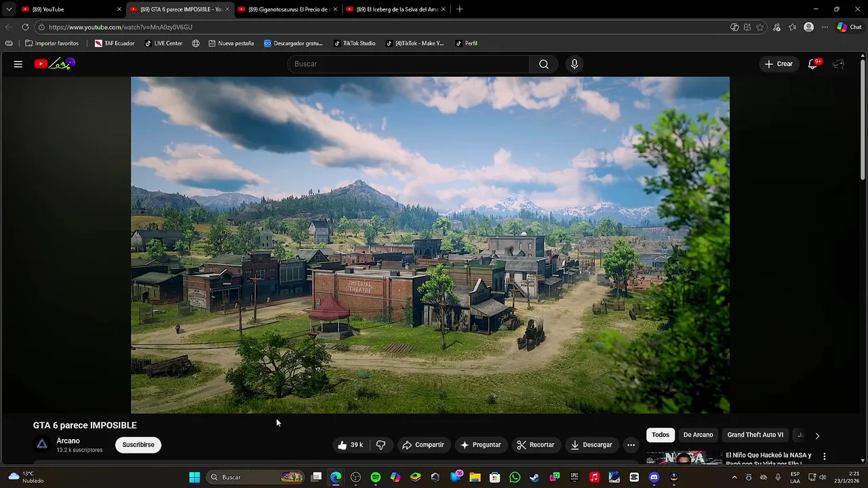The image size is (868, 488).
Task: Open TikTok Studio bookmark
Action: (354, 43)
